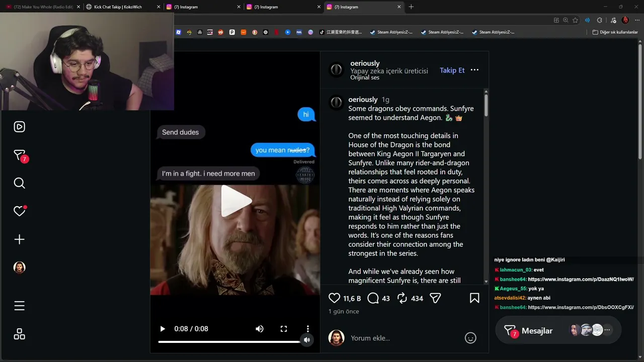The width and height of the screenshot is (644, 362).
Task: Open banshee64's DbsOOXCgFXi Instagram link
Action: pos(581,307)
